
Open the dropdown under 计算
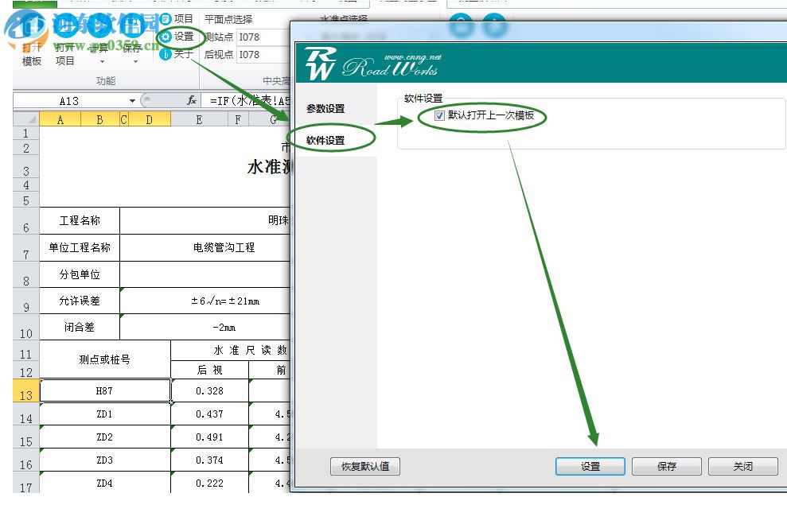[101, 62]
